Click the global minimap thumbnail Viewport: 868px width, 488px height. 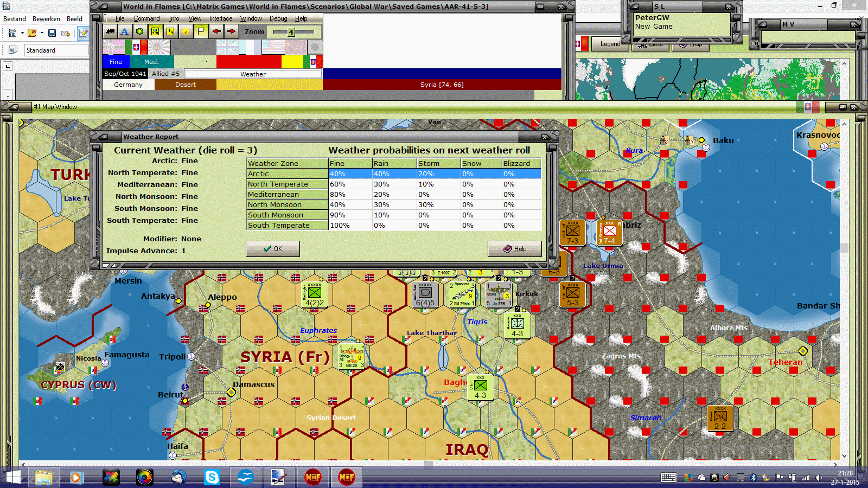tap(707, 80)
